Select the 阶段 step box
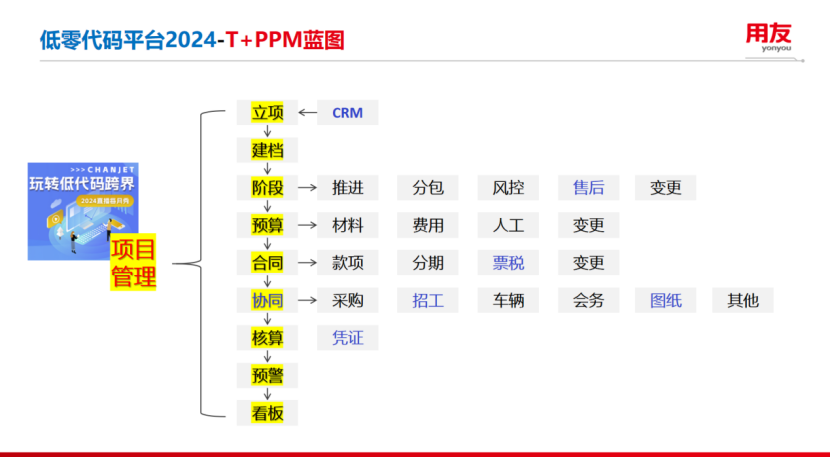The image size is (831, 457). pyautogui.click(x=267, y=188)
